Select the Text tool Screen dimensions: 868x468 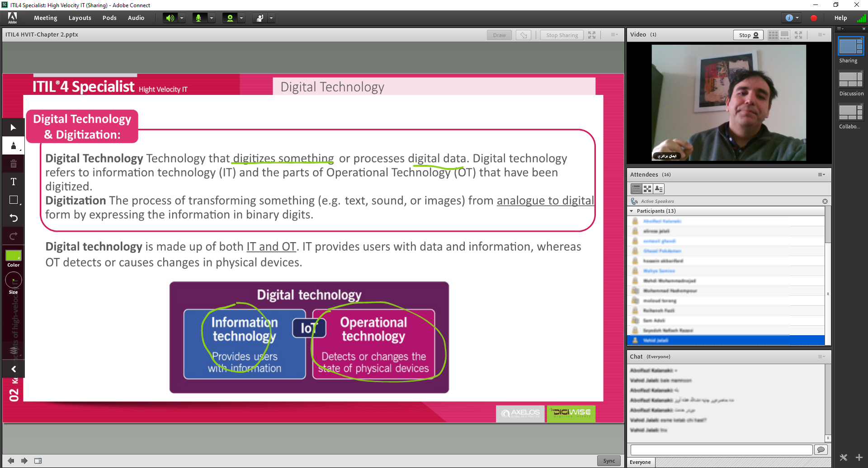[x=14, y=182]
